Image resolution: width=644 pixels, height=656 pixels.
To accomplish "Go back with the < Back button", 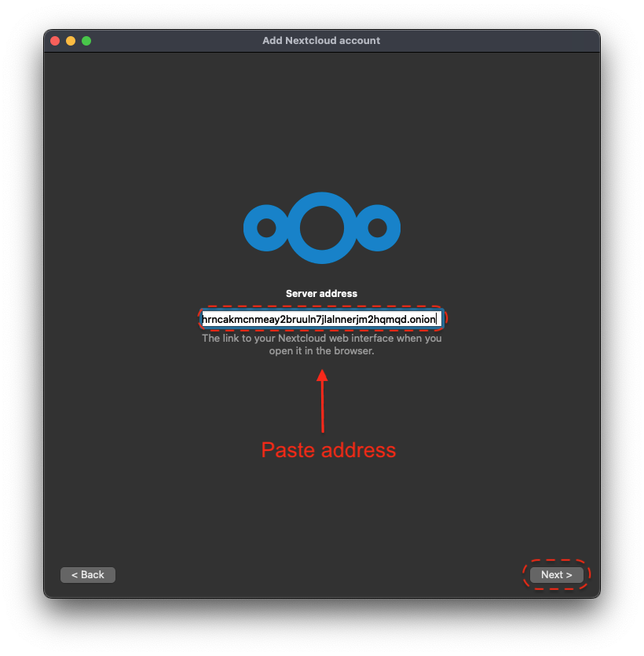I will pos(88,575).
